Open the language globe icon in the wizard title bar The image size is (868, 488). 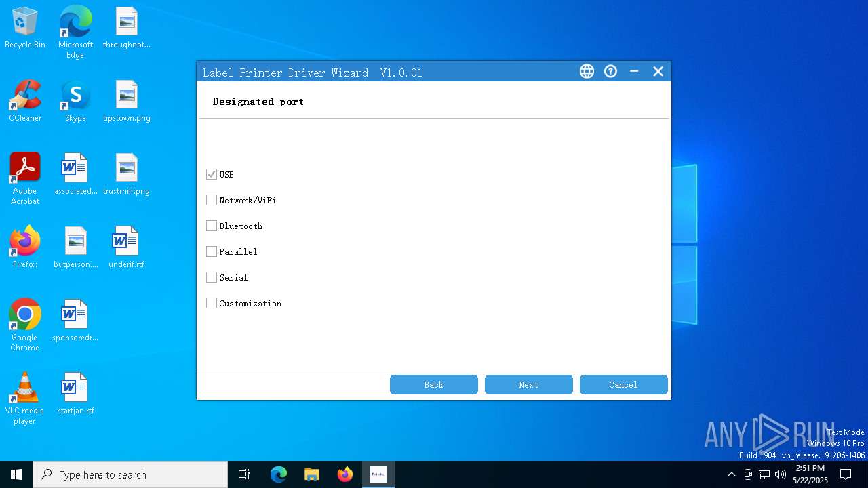tap(587, 71)
